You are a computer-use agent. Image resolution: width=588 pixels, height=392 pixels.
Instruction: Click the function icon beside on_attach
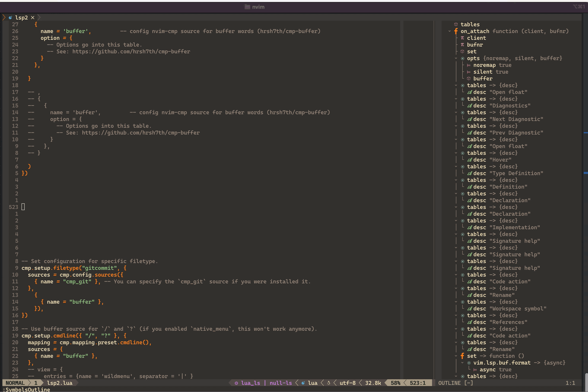(x=456, y=31)
